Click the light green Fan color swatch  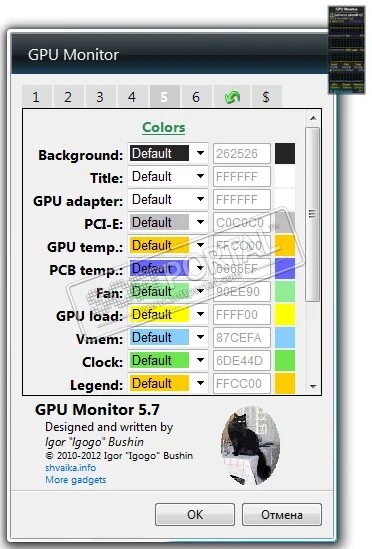285,292
